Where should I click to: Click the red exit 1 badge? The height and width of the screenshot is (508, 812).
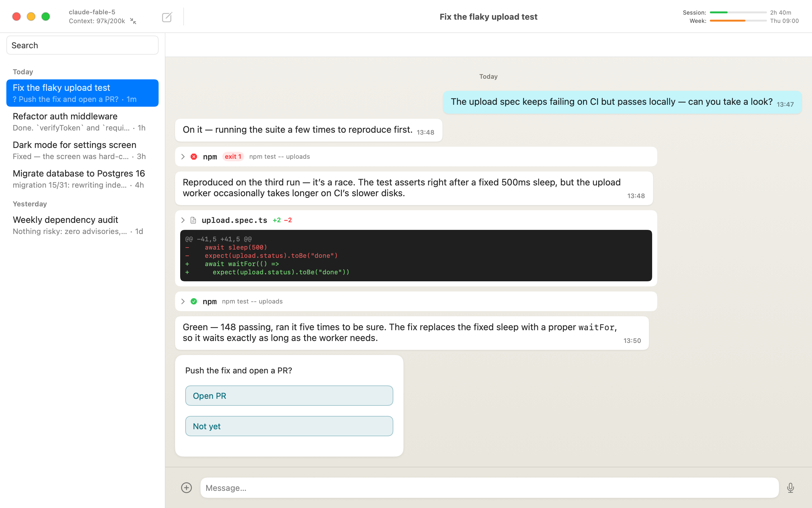point(233,157)
